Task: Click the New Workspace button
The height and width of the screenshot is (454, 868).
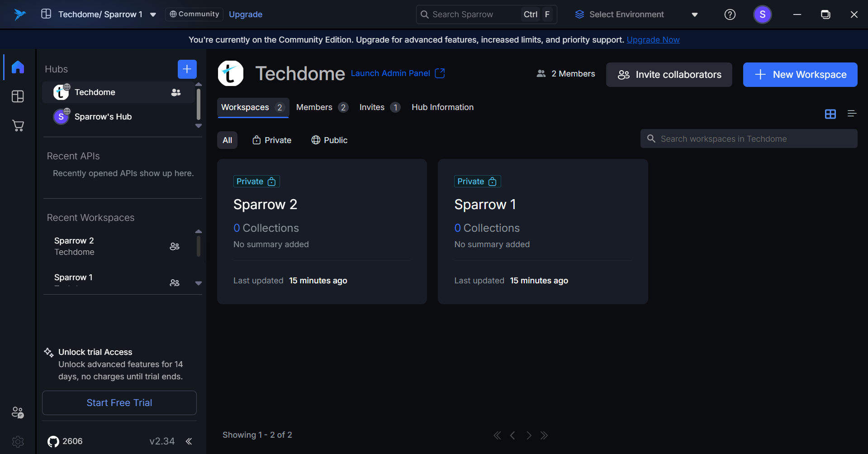Action: [x=800, y=75]
